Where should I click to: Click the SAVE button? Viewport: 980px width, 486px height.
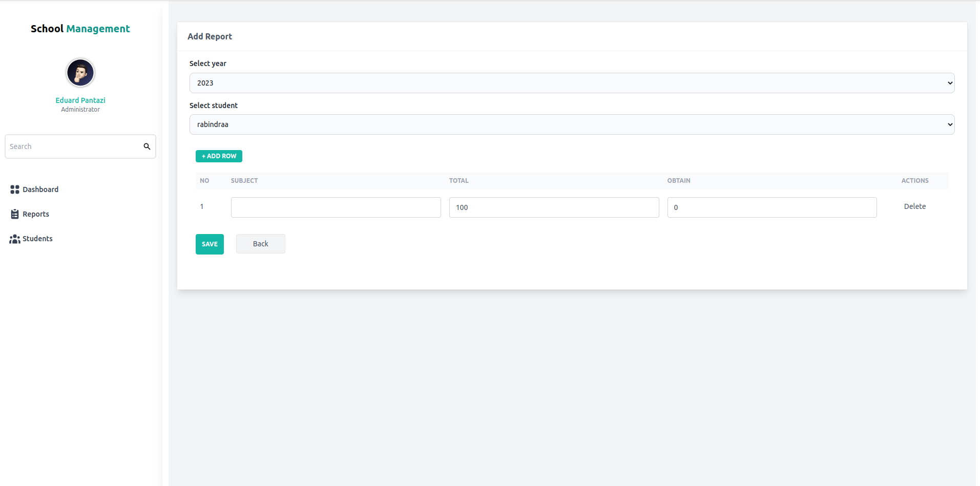click(x=210, y=244)
